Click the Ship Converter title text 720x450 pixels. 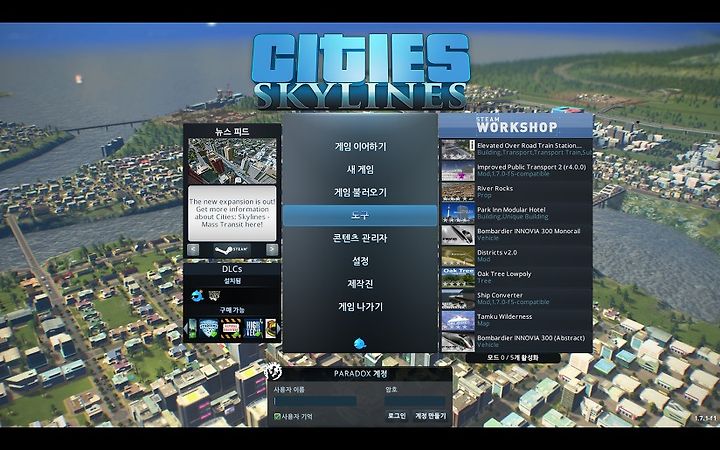tap(500, 295)
